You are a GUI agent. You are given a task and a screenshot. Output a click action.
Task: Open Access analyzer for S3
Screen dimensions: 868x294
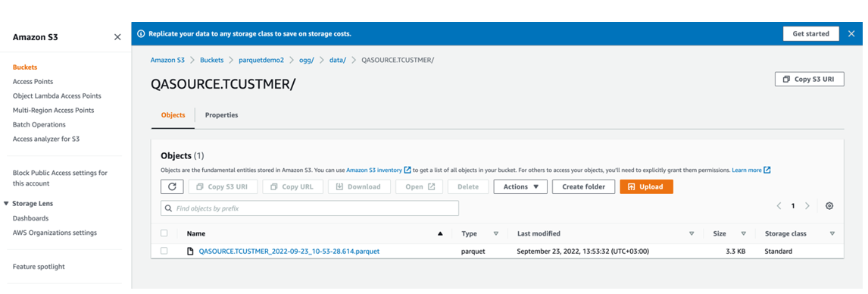[x=46, y=139]
